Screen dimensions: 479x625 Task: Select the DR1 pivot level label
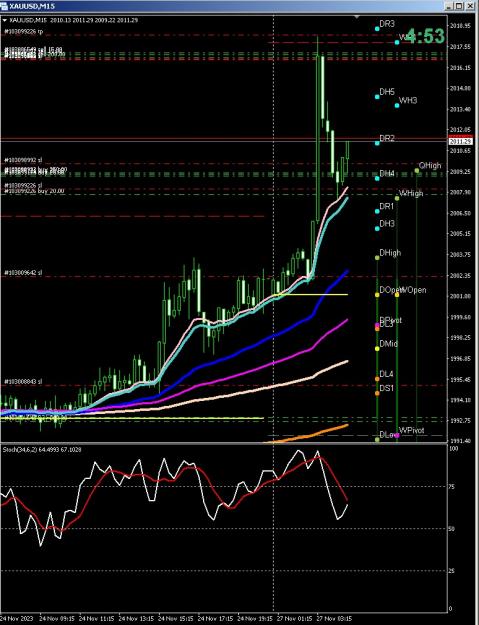click(x=387, y=206)
